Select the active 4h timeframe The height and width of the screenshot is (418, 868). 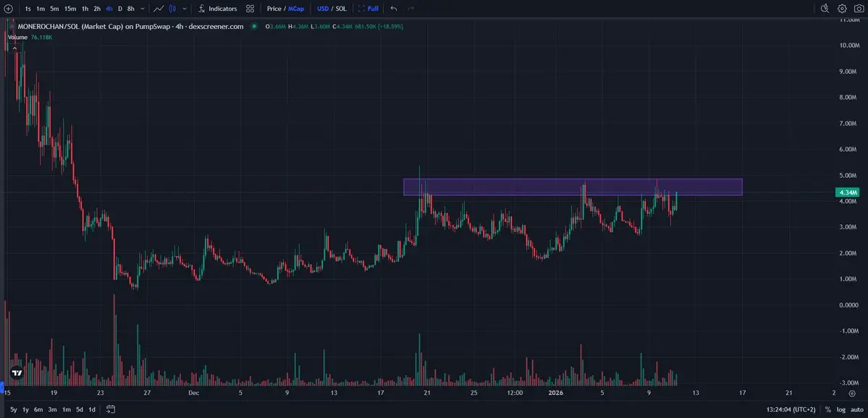tap(109, 9)
